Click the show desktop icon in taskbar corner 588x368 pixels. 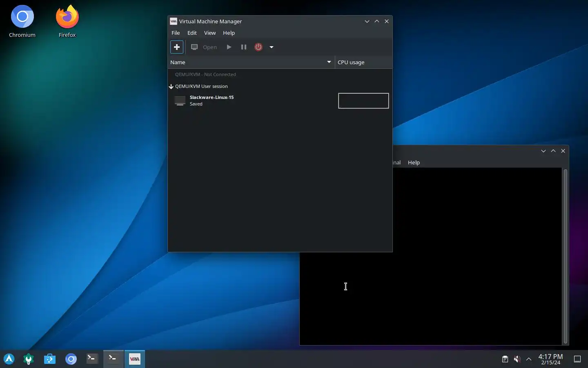pos(577,359)
